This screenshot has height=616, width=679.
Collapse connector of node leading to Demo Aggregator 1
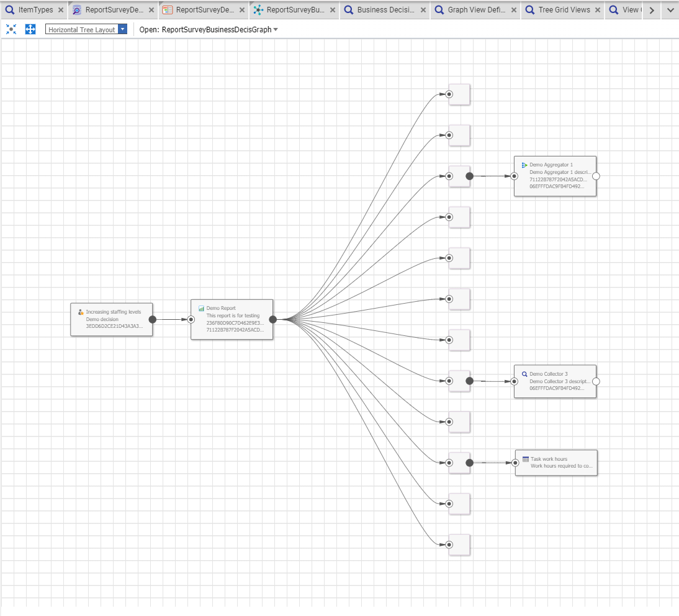tap(469, 176)
